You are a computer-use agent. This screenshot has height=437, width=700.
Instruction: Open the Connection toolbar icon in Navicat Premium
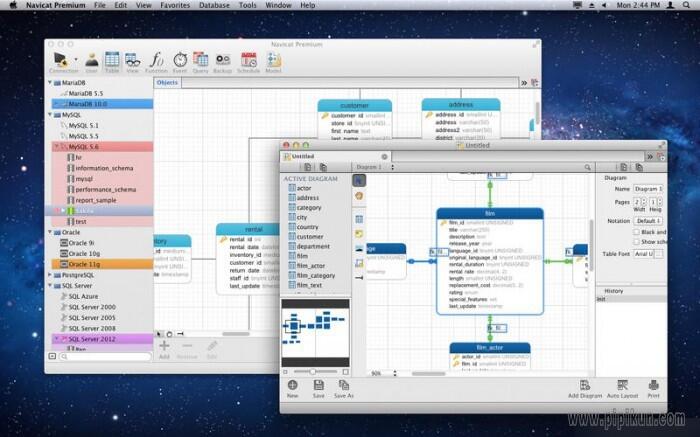pyautogui.click(x=61, y=60)
